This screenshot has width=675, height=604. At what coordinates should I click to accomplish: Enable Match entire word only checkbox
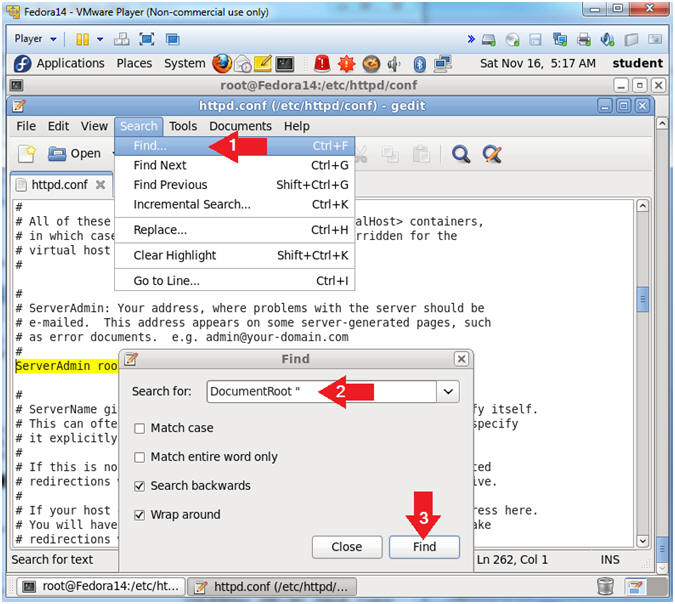pyautogui.click(x=139, y=457)
